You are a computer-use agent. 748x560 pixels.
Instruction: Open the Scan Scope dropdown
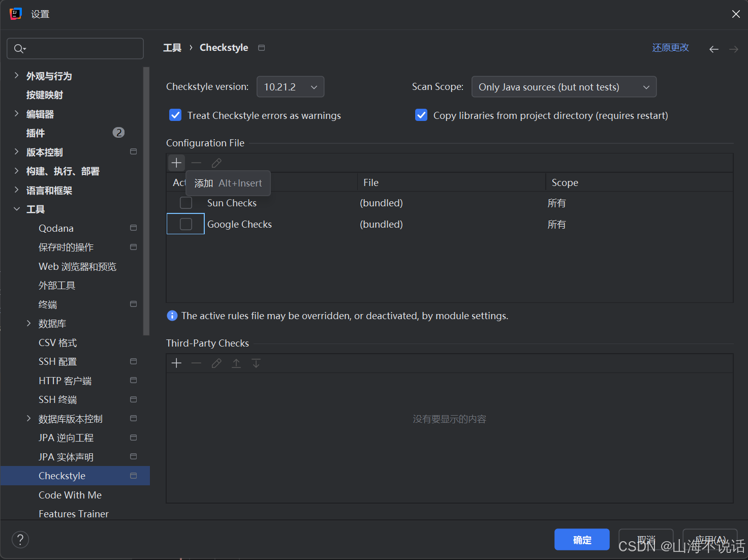[564, 86]
